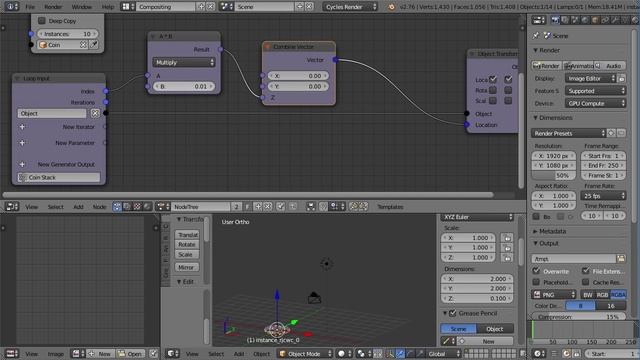Click the Render button
The width and height of the screenshot is (640, 360).
547,66
